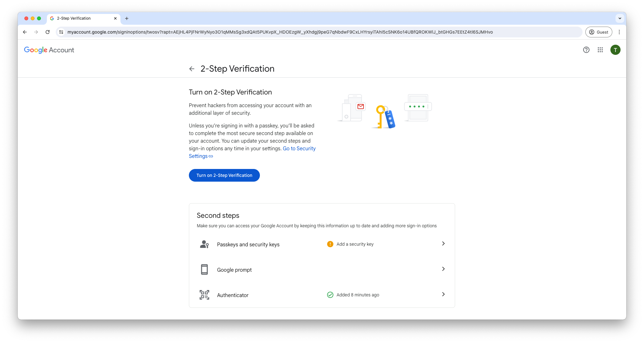Screen dimensions: 644x343
Task: Click the Authenticator QR code icon
Action: click(204, 295)
